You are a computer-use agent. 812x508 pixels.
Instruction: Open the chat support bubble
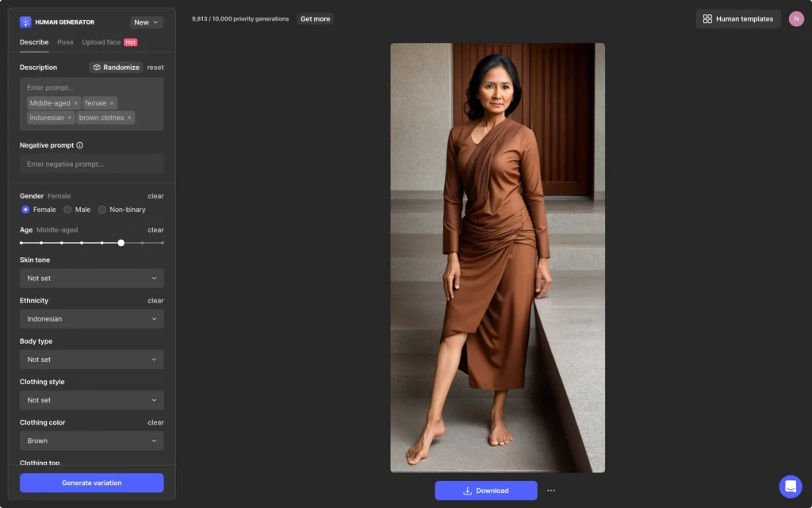point(791,487)
